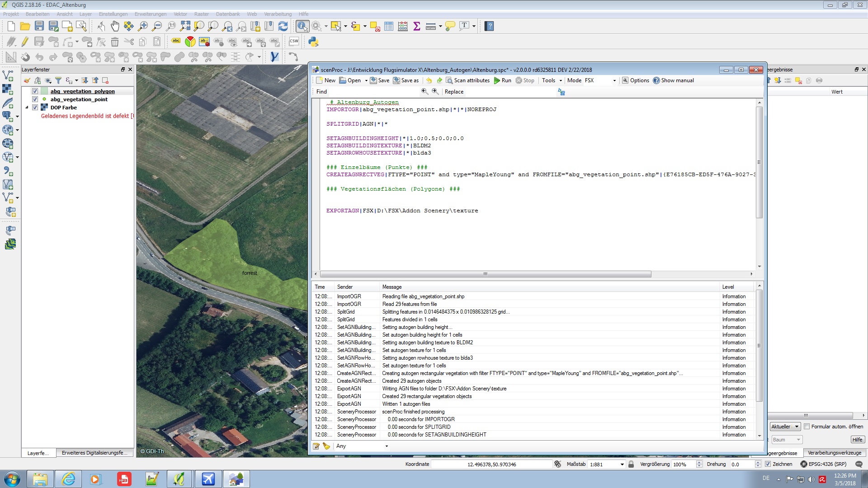The image size is (868, 488).
Task: Switch to the Verarbeitungswerkzeuge tab
Action: coord(834,453)
